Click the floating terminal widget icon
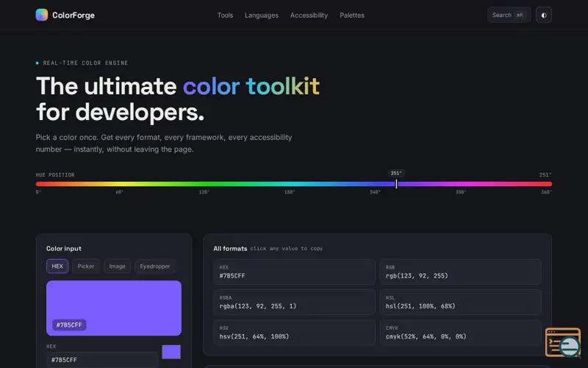 click(563, 342)
